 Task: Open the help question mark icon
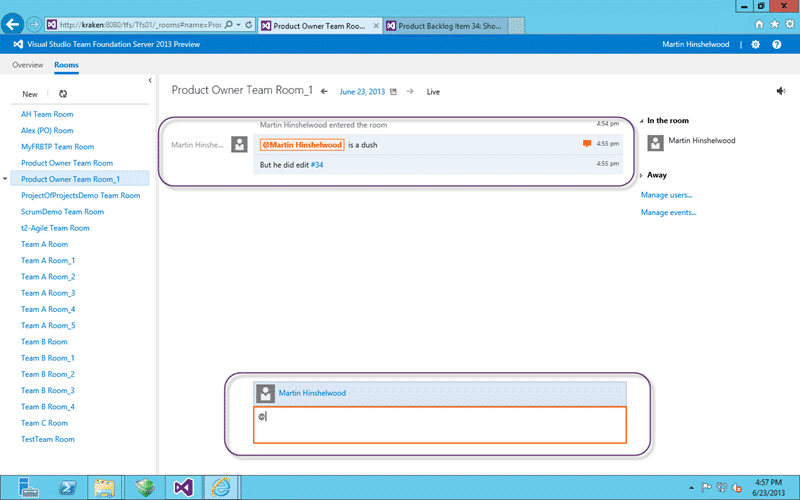(x=777, y=44)
